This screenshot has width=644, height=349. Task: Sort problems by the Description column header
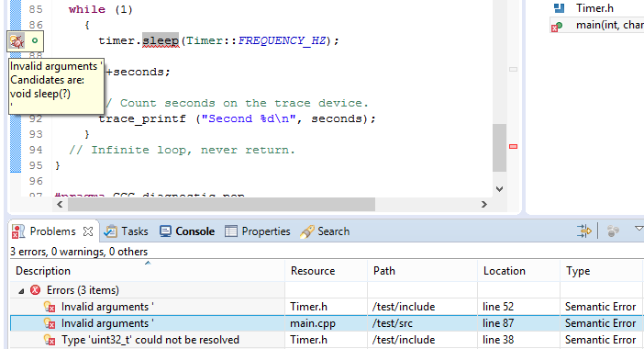pos(147,271)
